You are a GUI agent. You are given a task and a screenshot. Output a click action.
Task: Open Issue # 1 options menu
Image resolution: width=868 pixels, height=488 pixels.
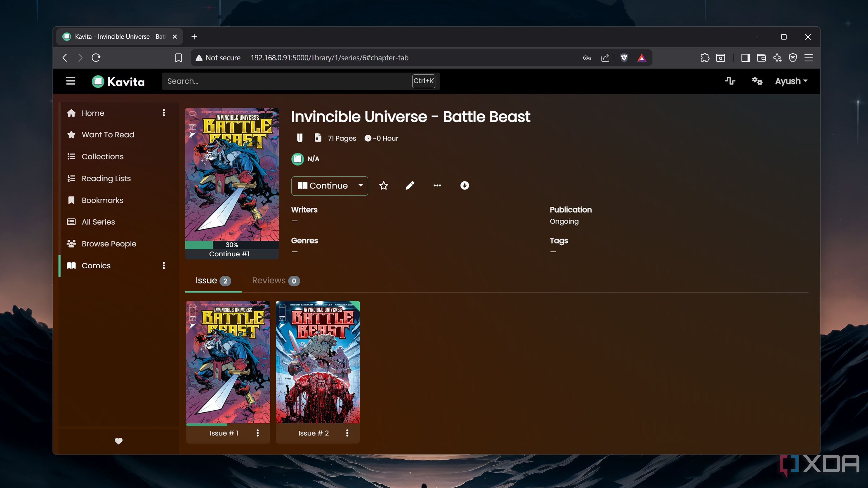(x=257, y=433)
